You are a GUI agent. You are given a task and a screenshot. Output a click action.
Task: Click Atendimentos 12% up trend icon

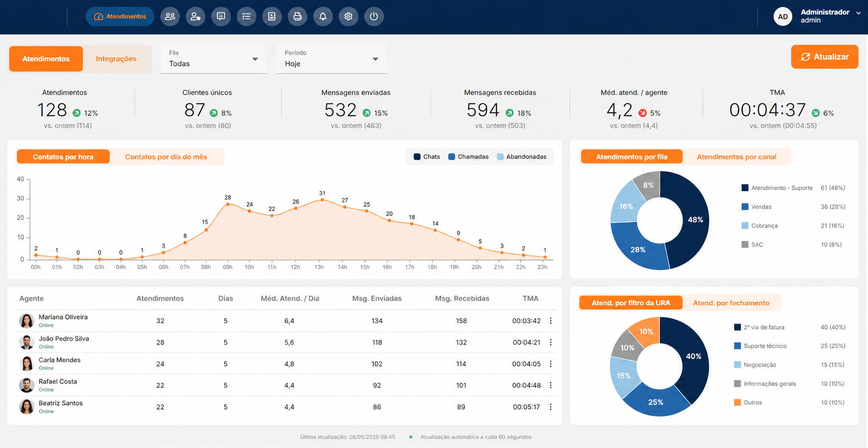[77, 113]
